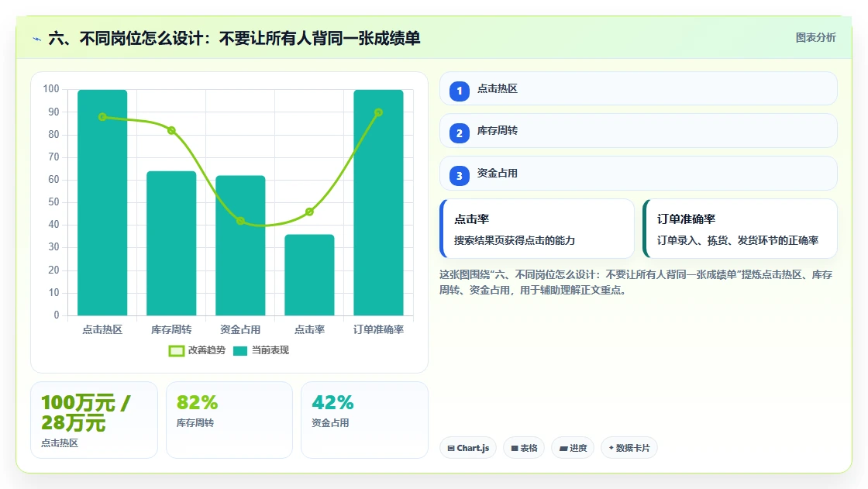Image resolution: width=868 pixels, height=489 pixels.
Task: Click the 表格 tag
Action: pyautogui.click(x=524, y=447)
